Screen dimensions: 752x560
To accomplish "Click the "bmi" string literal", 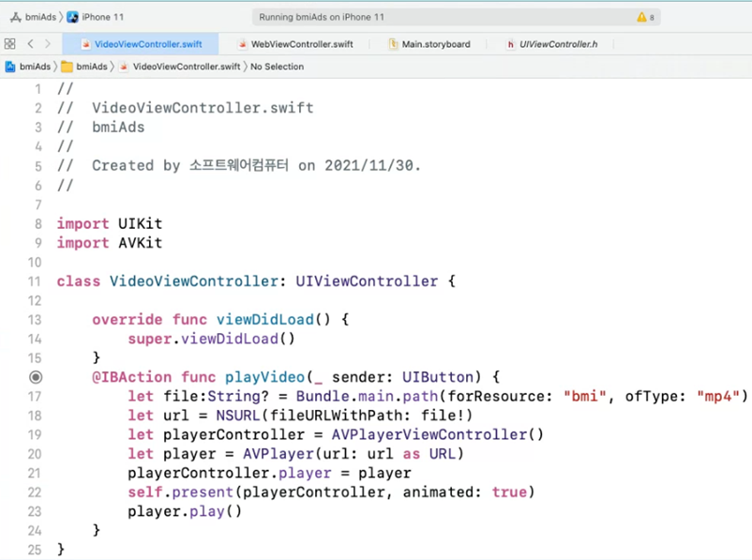I will (585, 397).
